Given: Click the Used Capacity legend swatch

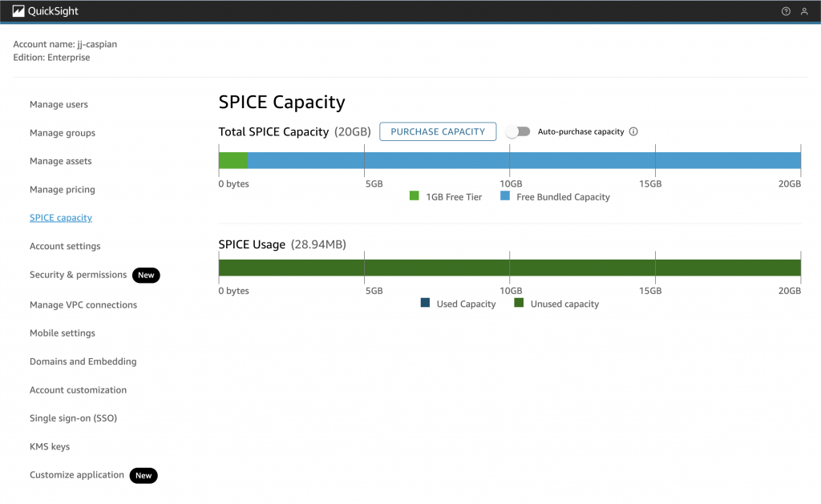Looking at the screenshot, I should point(425,304).
